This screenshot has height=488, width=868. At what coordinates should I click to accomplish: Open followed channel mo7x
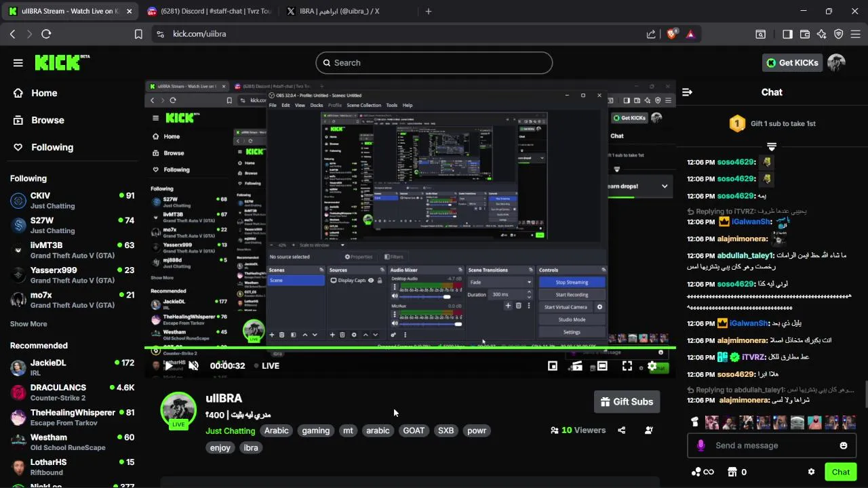[71, 300]
